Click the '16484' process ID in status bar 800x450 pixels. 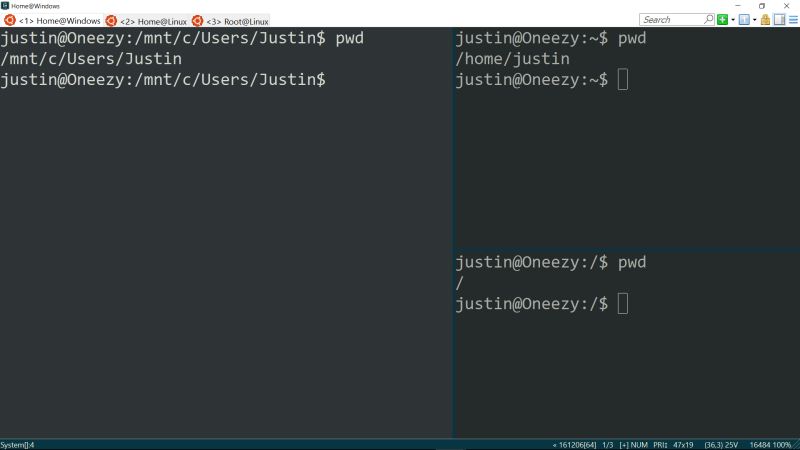759,445
